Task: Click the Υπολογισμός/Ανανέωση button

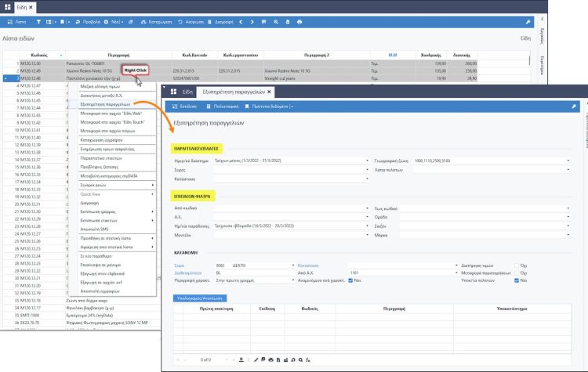Action: [199, 298]
